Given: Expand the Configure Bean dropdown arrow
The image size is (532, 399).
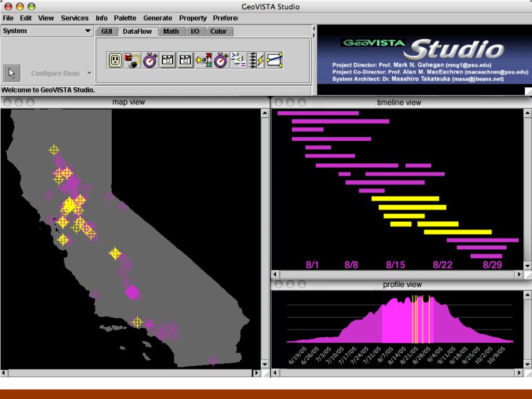Looking at the screenshot, I should point(89,73).
